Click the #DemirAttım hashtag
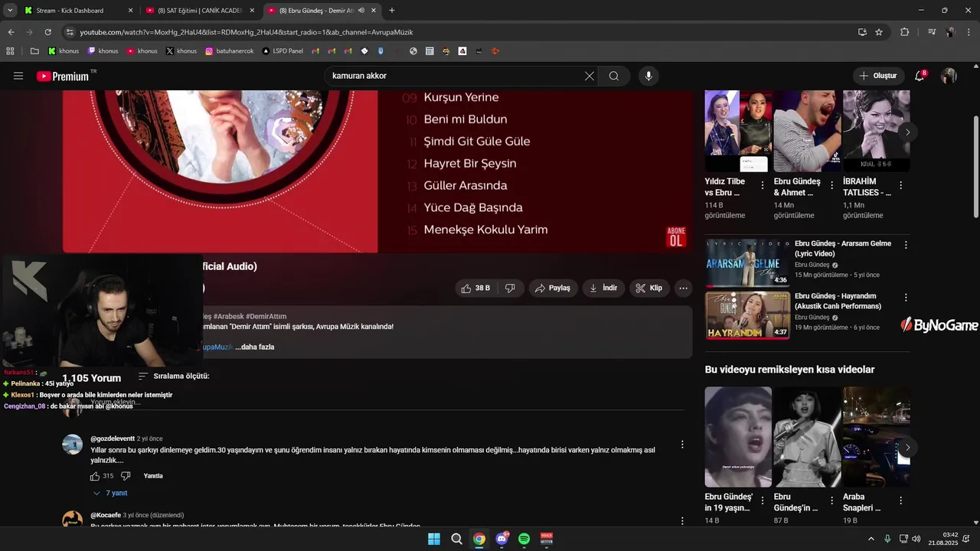980x551 pixels. pos(266,316)
